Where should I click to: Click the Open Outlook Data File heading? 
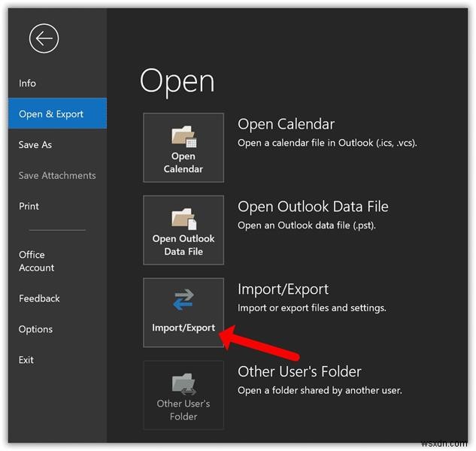[x=313, y=207]
